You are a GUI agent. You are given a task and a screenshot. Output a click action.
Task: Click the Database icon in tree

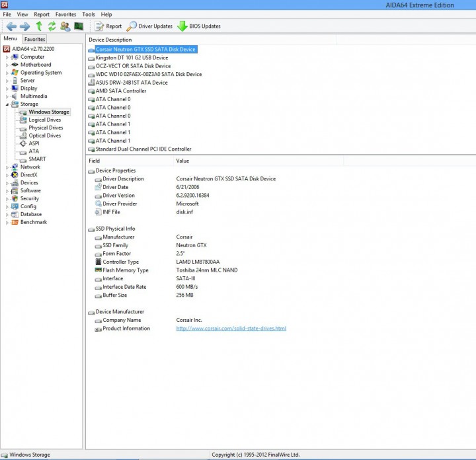15,214
